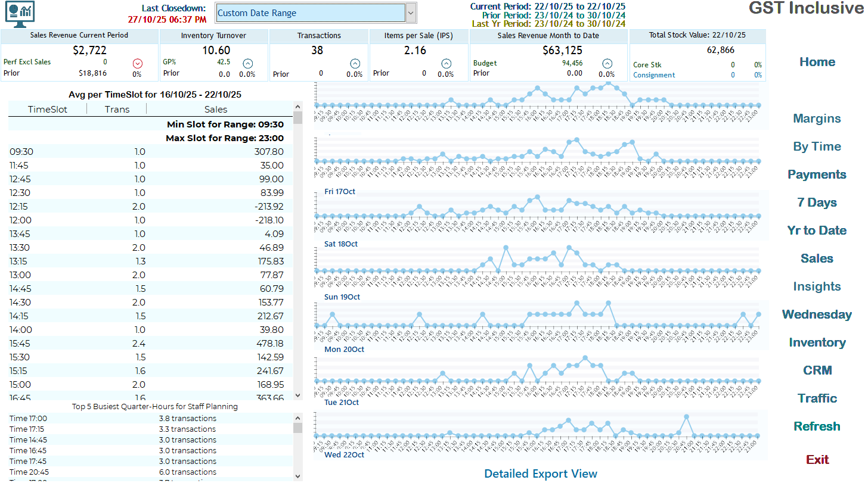Open the Margins view
Image resolution: width=868 pixels, height=483 pixels.
click(816, 119)
